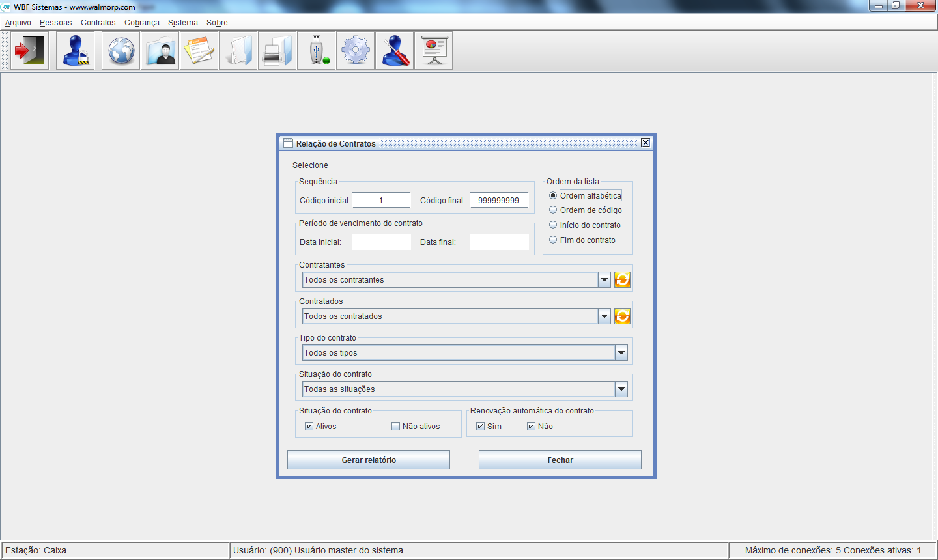Click the 'Gerar relatório' button
This screenshot has width=938, height=560.
point(369,460)
